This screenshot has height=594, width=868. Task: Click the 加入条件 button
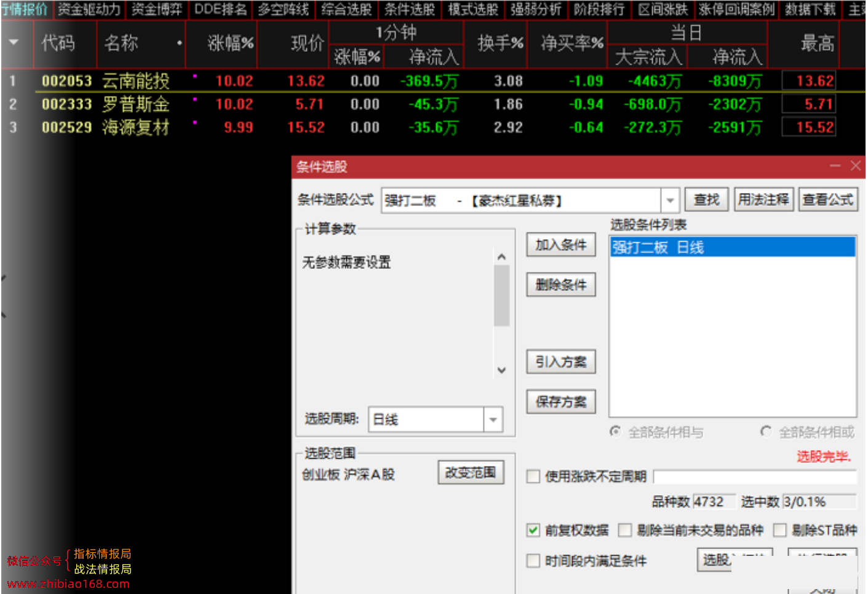click(561, 245)
